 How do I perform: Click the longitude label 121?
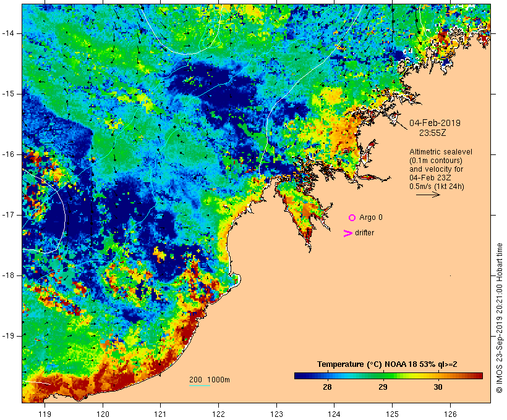click(x=160, y=414)
